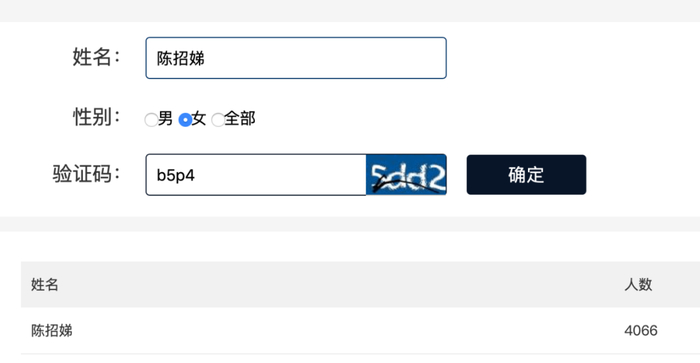This screenshot has height=363, width=700.
Task: Refresh the captcha image showing 5dd2
Action: click(406, 175)
